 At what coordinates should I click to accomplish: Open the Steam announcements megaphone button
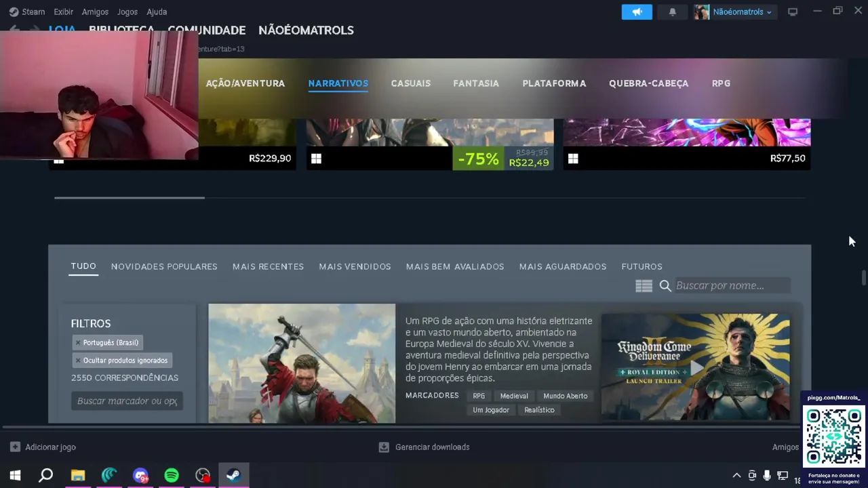(637, 12)
